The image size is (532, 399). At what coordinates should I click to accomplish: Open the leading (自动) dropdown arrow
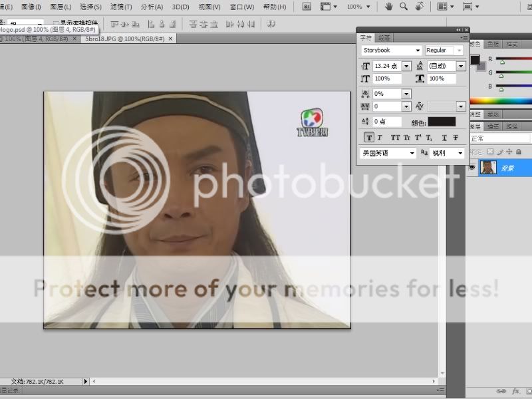(461, 66)
